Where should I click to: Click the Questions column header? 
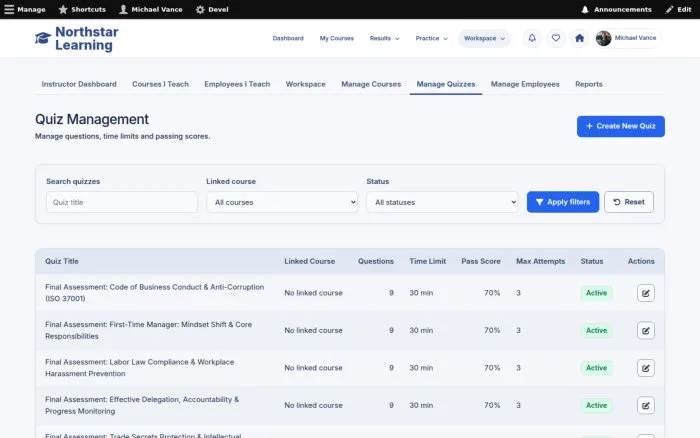[x=375, y=261]
